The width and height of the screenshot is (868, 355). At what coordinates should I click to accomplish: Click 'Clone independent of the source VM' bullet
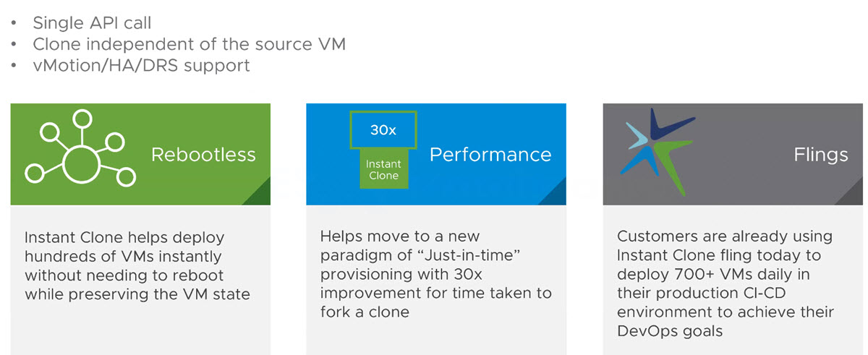tap(189, 44)
